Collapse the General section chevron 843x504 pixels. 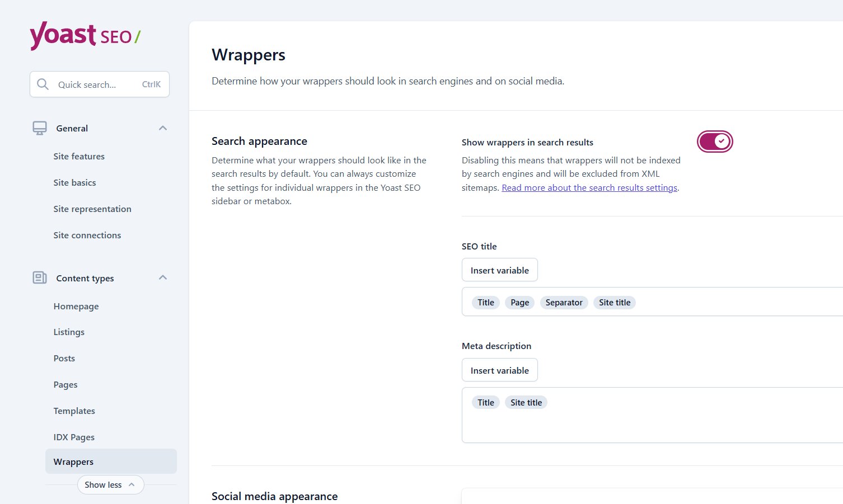tap(163, 128)
